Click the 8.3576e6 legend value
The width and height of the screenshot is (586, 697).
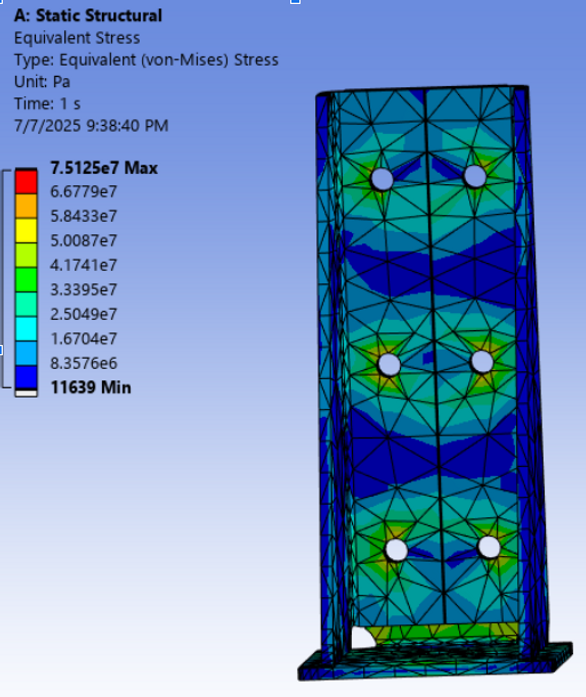tap(84, 363)
